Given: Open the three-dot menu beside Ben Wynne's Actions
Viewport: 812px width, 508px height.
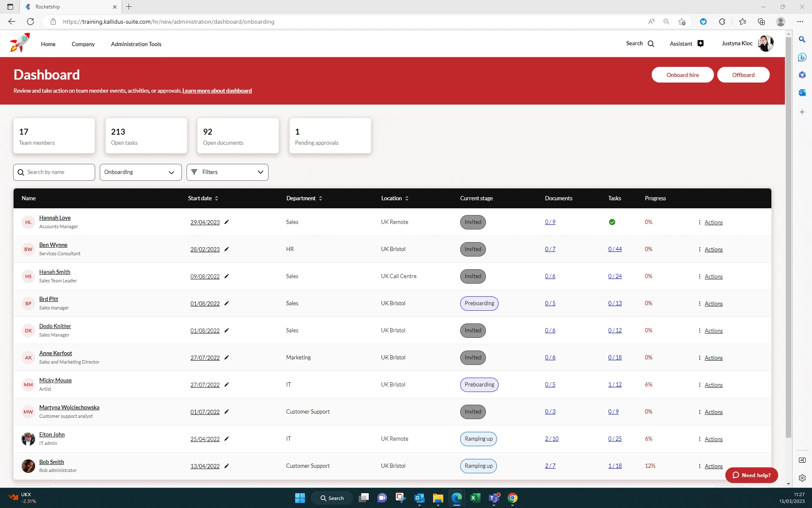Looking at the screenshot, I should (699, 249).
